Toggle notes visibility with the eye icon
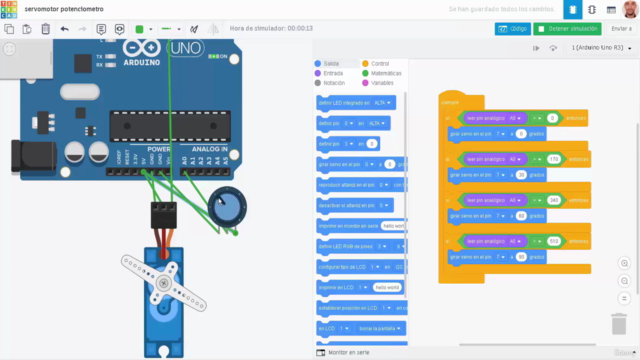The height and width of the screenshot is (360, 640). 119,29
